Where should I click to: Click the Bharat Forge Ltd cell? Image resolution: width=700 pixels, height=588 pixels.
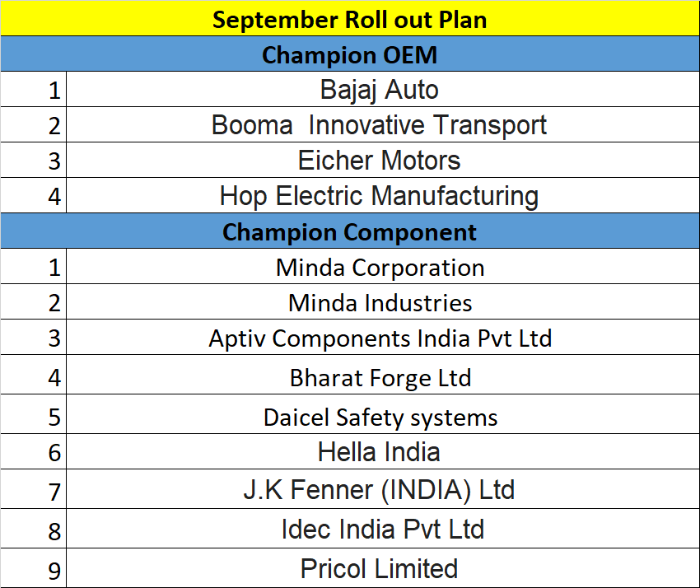coord(383,375)
